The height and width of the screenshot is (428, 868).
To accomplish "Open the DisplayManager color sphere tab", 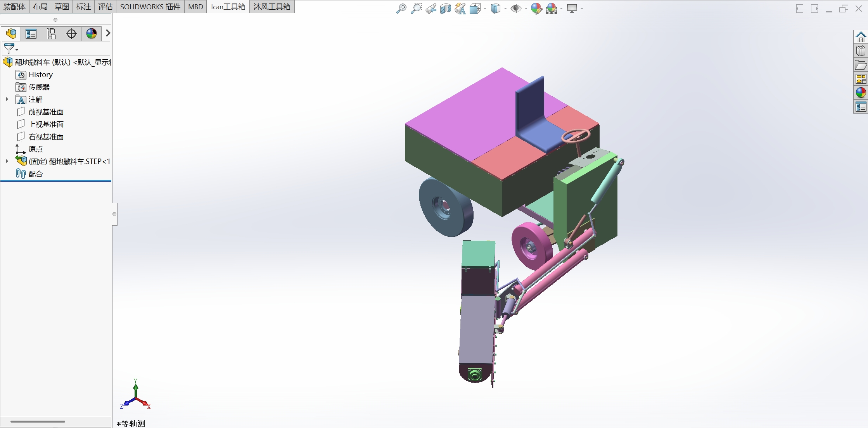I will [x=91, y=34].
